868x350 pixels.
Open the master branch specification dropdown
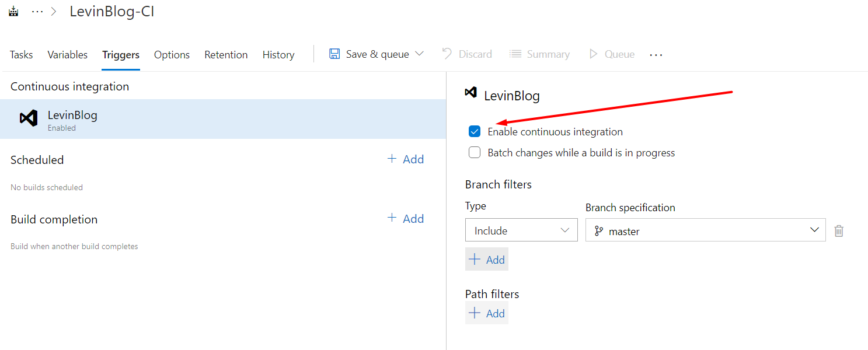tap(706, 230)
